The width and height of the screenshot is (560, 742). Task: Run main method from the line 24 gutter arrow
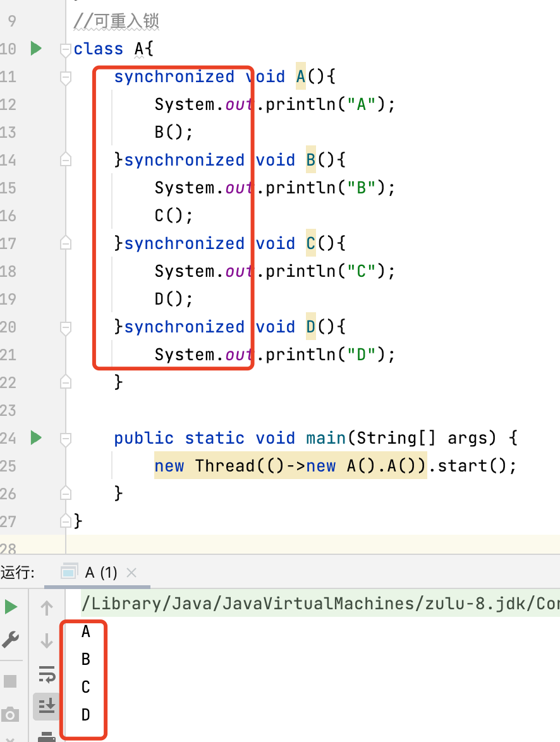tap(36, 437)
